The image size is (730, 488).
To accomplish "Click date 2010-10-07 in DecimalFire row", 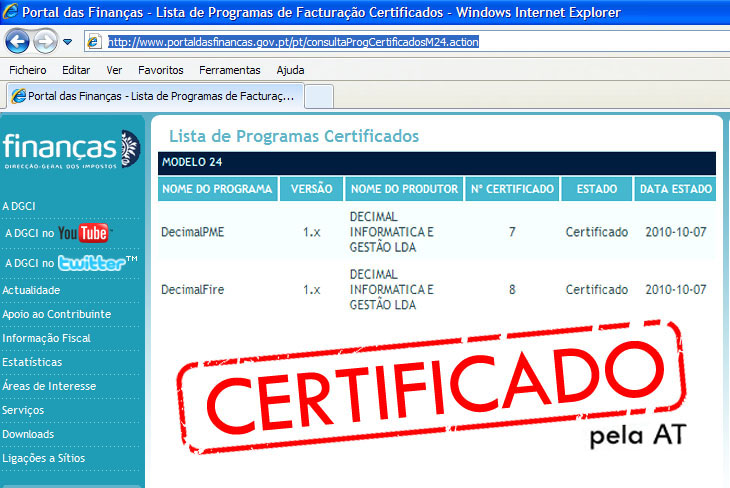I will point(676,290).
